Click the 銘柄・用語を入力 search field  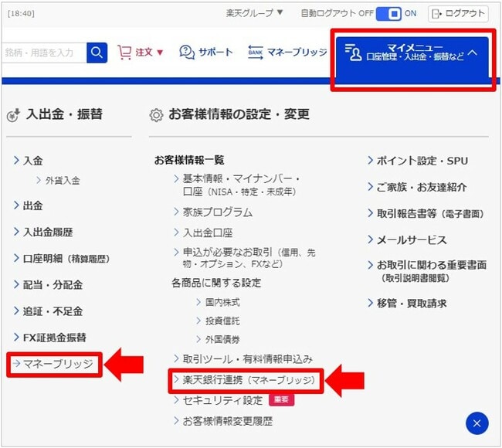44,53
